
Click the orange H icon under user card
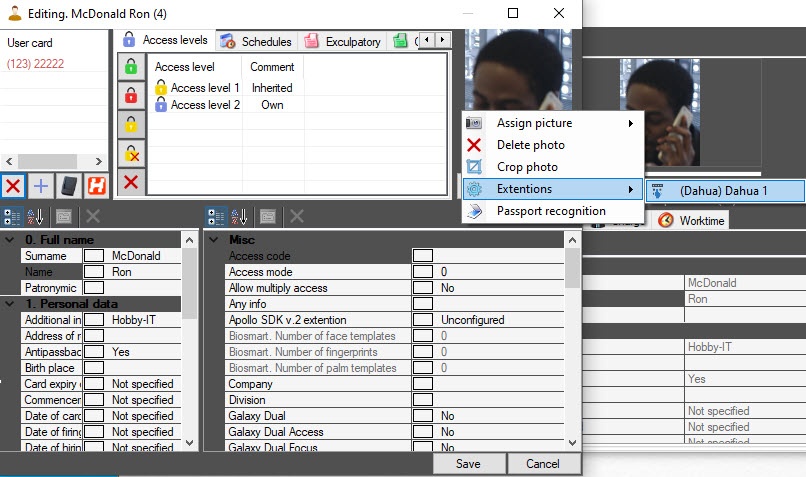pos(96,186)
